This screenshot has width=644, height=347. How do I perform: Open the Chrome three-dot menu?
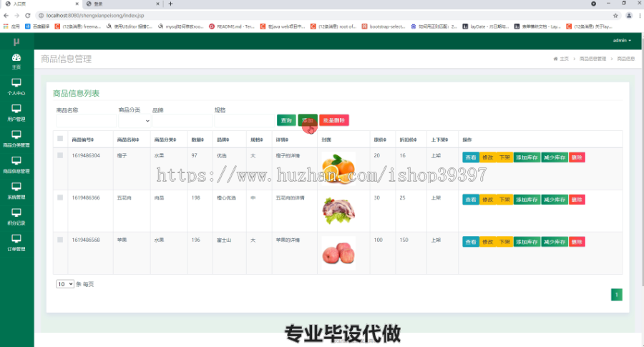point(640,16)
